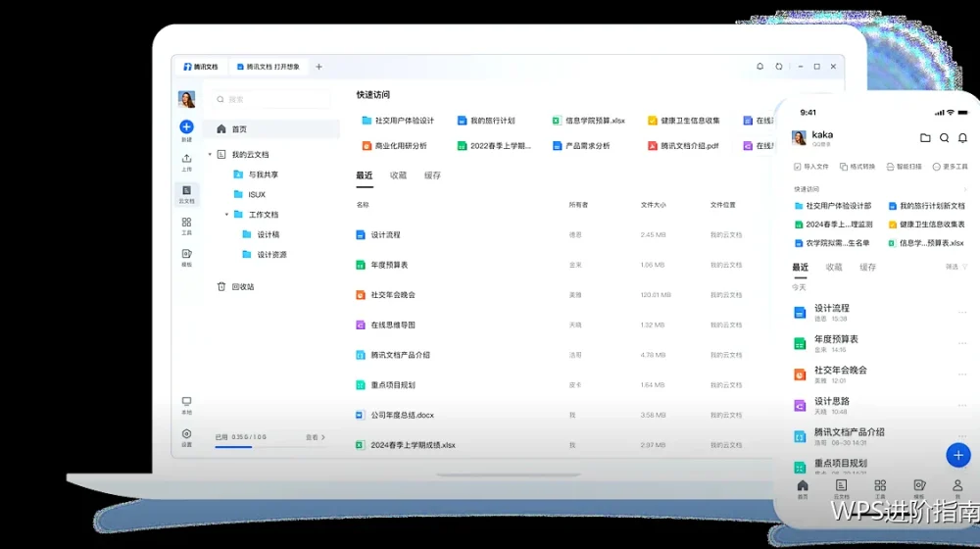Tap the blue floating plus button on phone
The image size is (980, 549).
tap(958, 455)
